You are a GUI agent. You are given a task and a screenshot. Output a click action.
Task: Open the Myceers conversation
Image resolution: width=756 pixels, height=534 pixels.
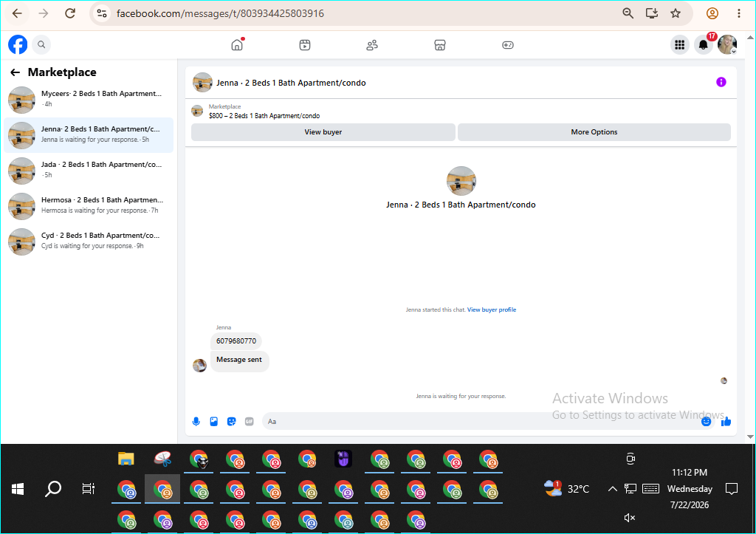point(89,100)
